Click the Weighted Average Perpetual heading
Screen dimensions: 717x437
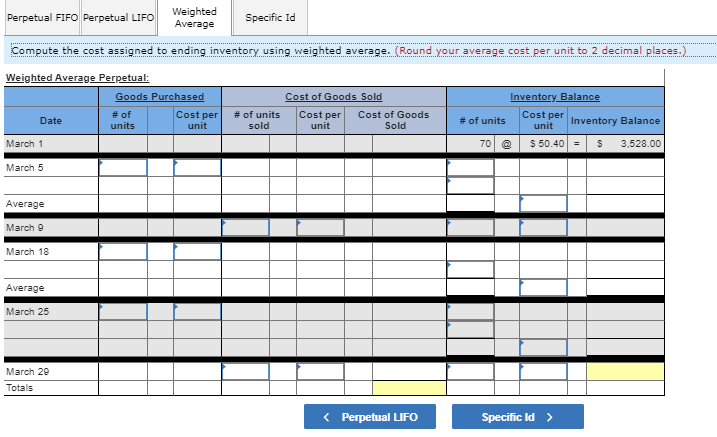click(77, 78)
